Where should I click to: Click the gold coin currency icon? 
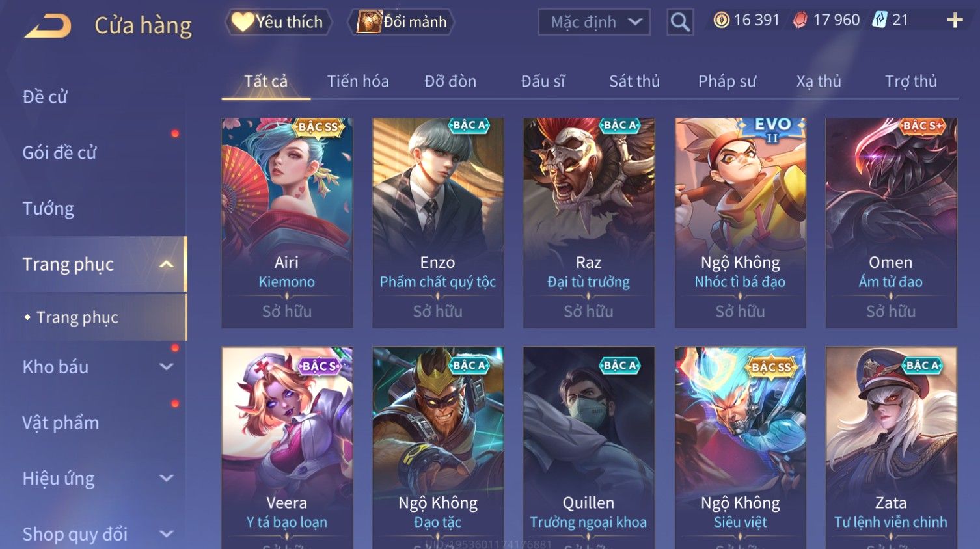click(x=721, y=20)
